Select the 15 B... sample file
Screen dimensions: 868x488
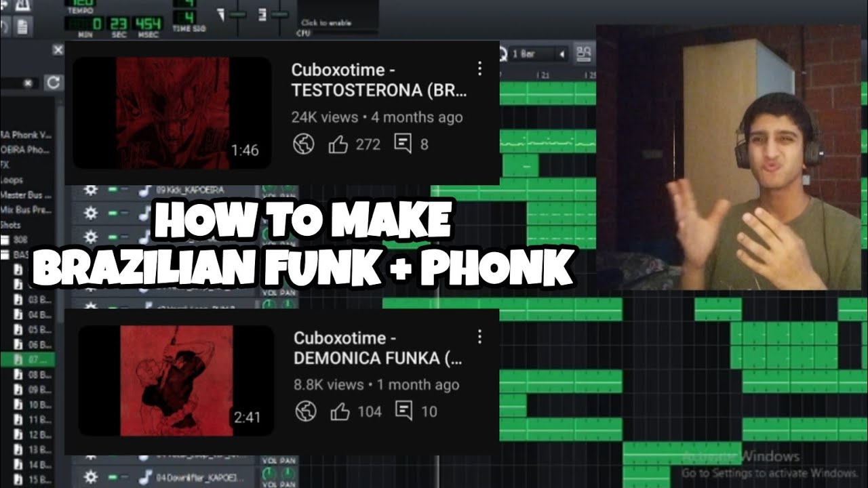[x=34, y=479]
